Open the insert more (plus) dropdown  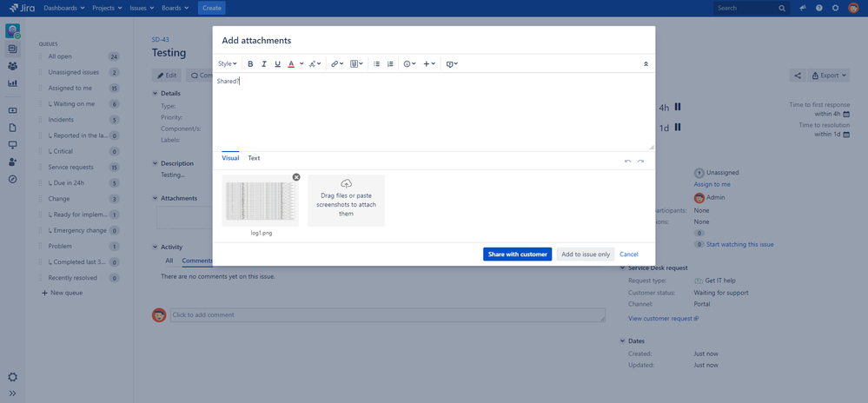point(429,63)
